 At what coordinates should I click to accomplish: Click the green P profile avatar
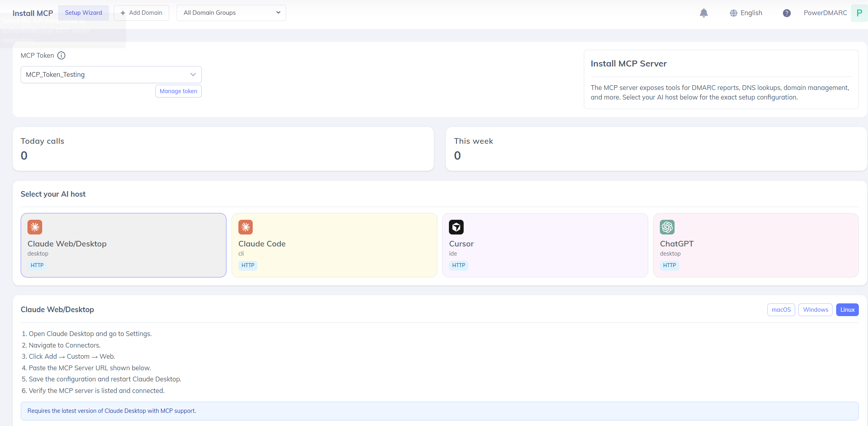[859, 13]
